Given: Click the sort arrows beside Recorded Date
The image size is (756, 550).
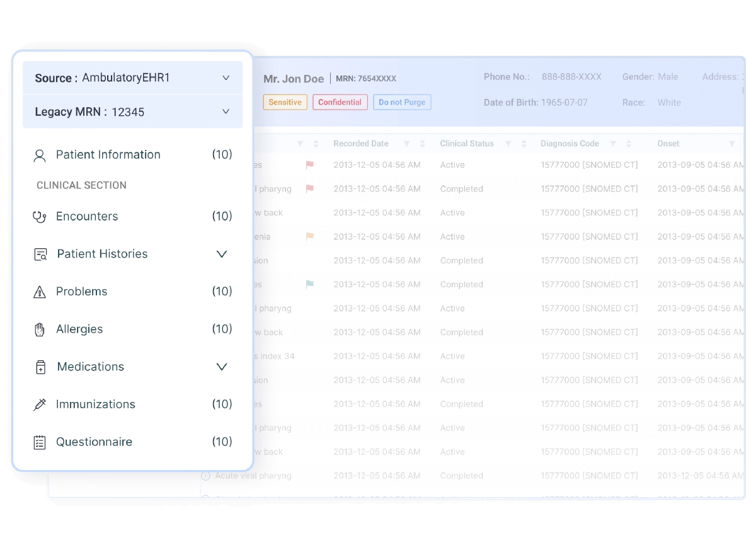Looking at the screenshot, I should tap(422, 144).
